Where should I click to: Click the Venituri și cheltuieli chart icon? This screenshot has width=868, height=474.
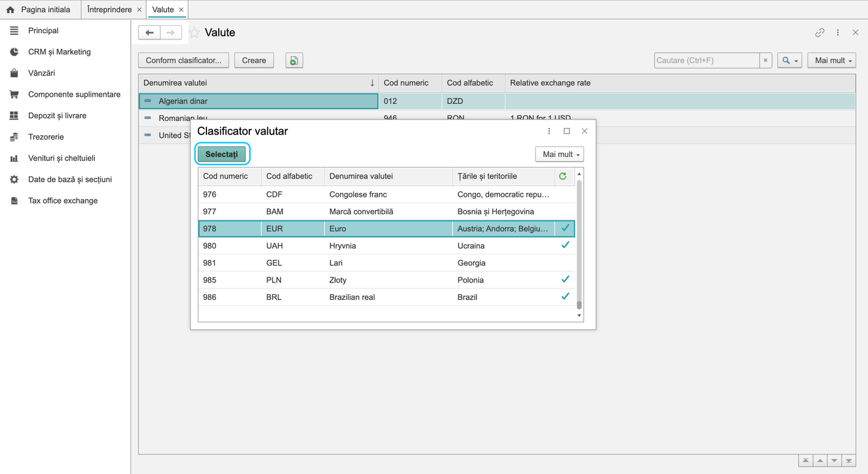(14, 158)
